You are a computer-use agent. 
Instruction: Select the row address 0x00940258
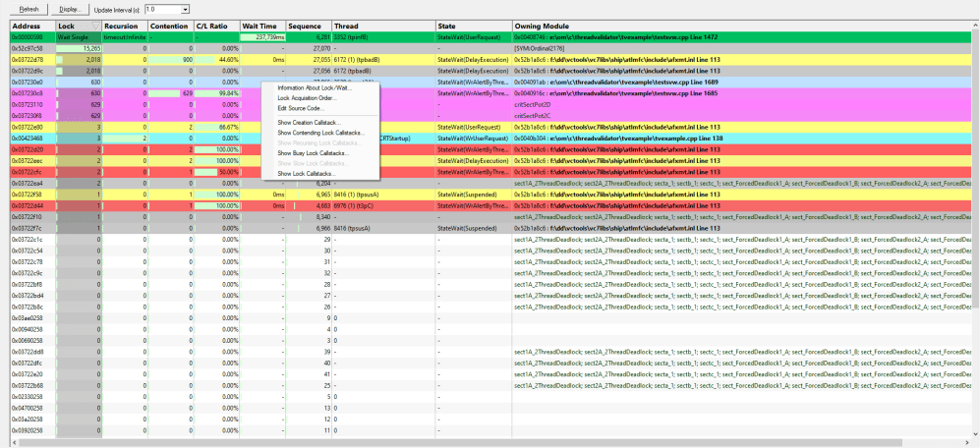(27, 329)
